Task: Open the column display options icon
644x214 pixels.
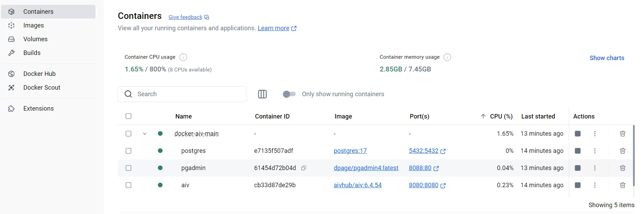Action: [x=262, y=94]
